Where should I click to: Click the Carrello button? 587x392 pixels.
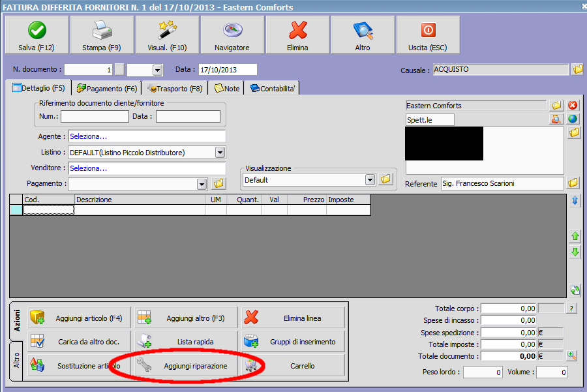[x=293, y=365]
